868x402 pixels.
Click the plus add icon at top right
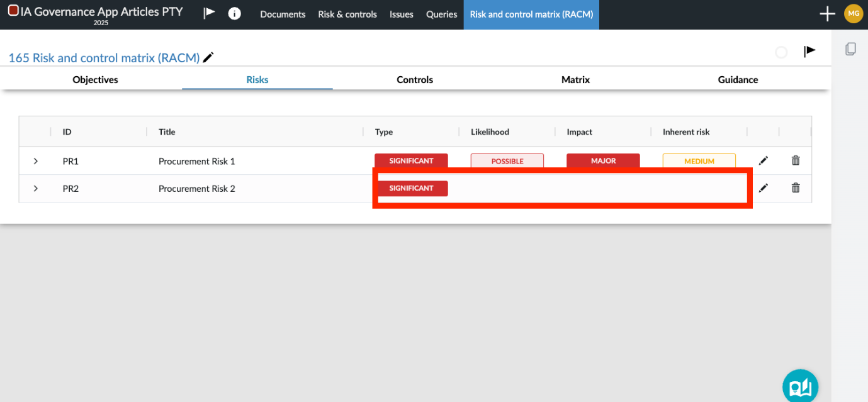pyautogui.click(x=827, y=14)
